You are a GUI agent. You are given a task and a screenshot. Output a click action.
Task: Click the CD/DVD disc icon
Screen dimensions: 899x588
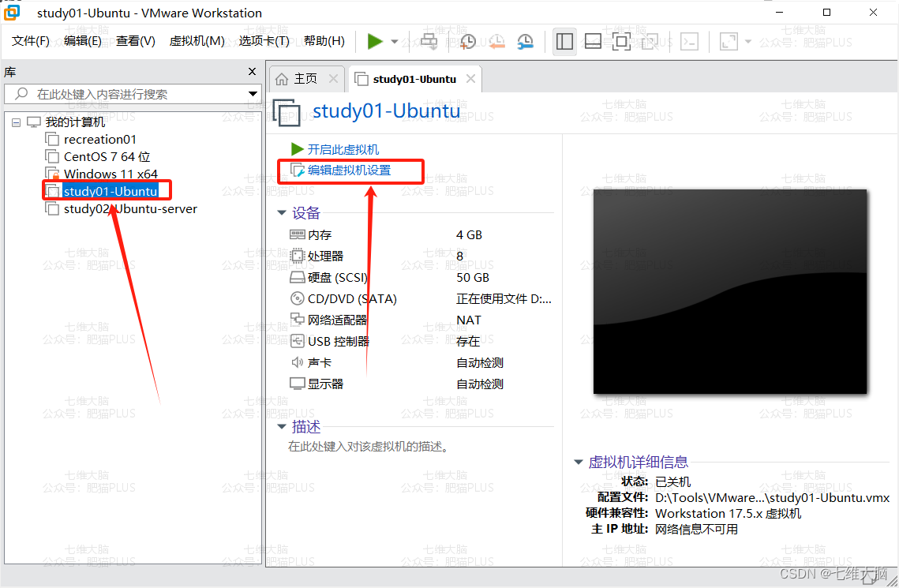[297, 298]
